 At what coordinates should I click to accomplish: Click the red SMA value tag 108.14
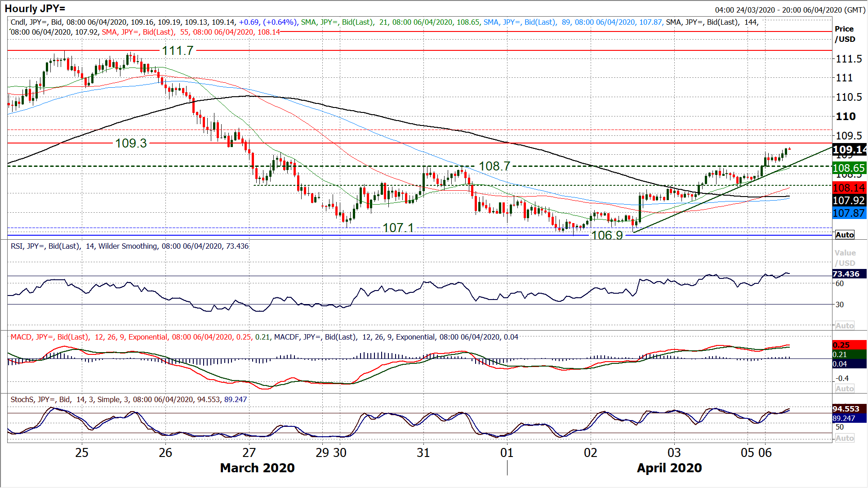pos(849,188)
